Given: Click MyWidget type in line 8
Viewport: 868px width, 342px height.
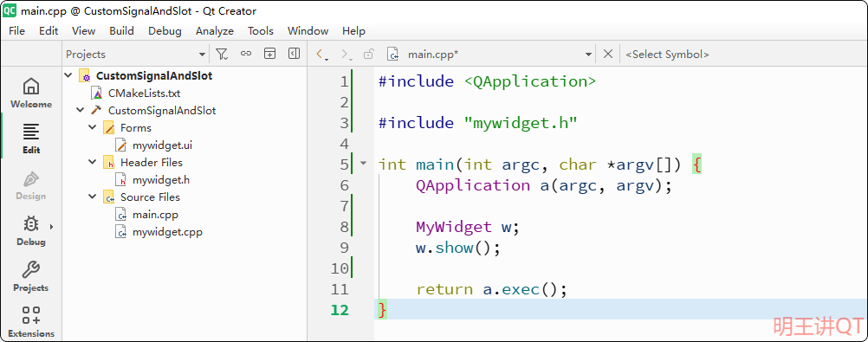Looking at the screenshot, I should click(x=453, y=227).
